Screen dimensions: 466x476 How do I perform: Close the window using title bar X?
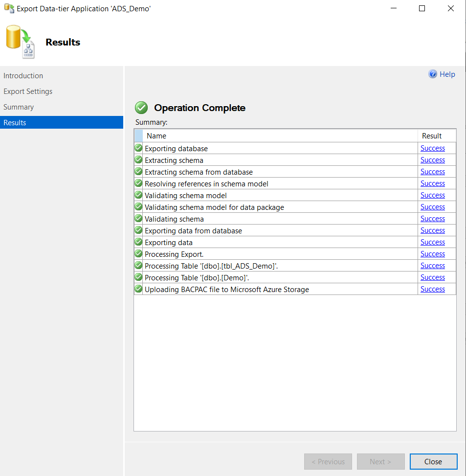pos(450,8)
